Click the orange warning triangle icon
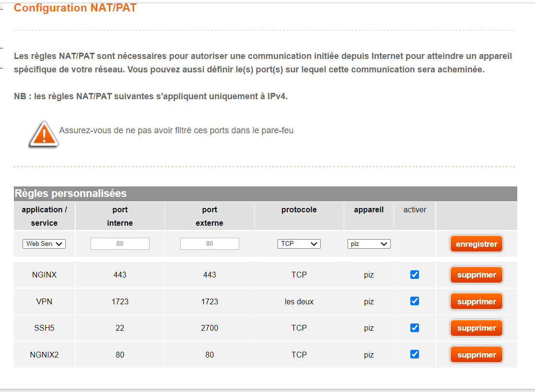The height and width of the screenshot is (392, 535). [x=44, y=134]
